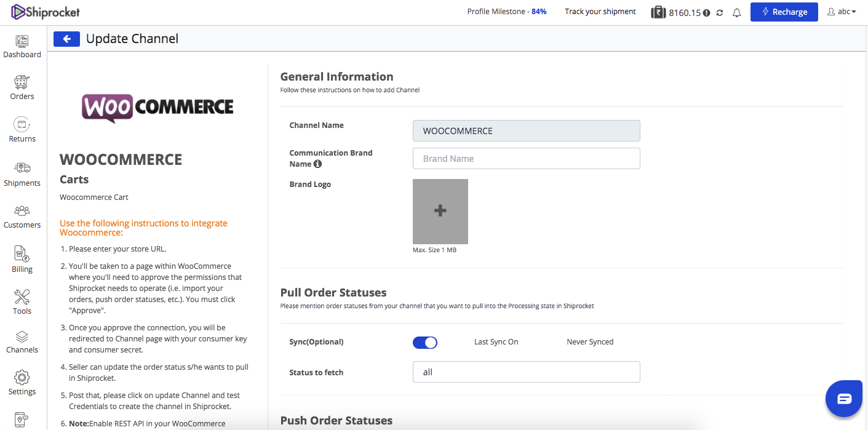The height and width of the screenshot is (430, 868).
Task: Click the Pull Order Statuses heading
Action: (x=333, y=292)
